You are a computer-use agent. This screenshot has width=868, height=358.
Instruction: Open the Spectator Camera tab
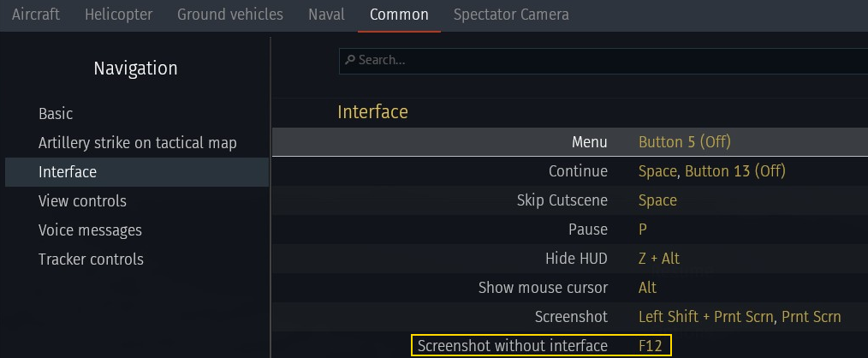(510, 15)
